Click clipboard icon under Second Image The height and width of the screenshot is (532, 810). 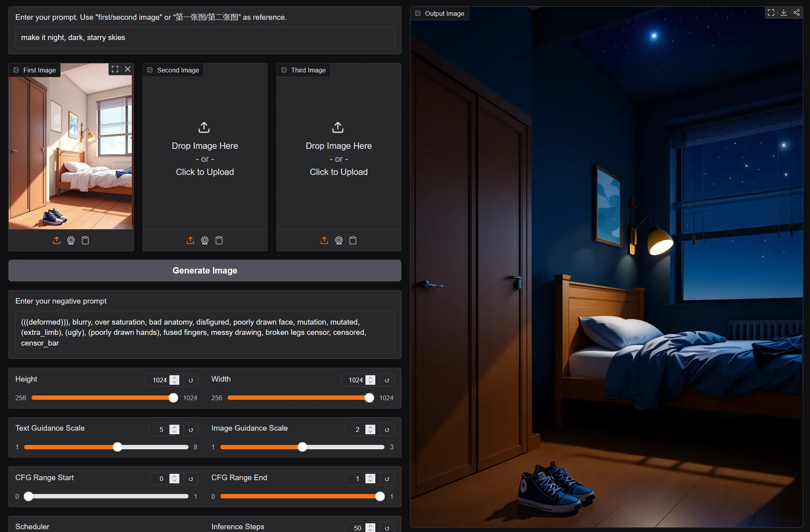click(x=219, y=240)
